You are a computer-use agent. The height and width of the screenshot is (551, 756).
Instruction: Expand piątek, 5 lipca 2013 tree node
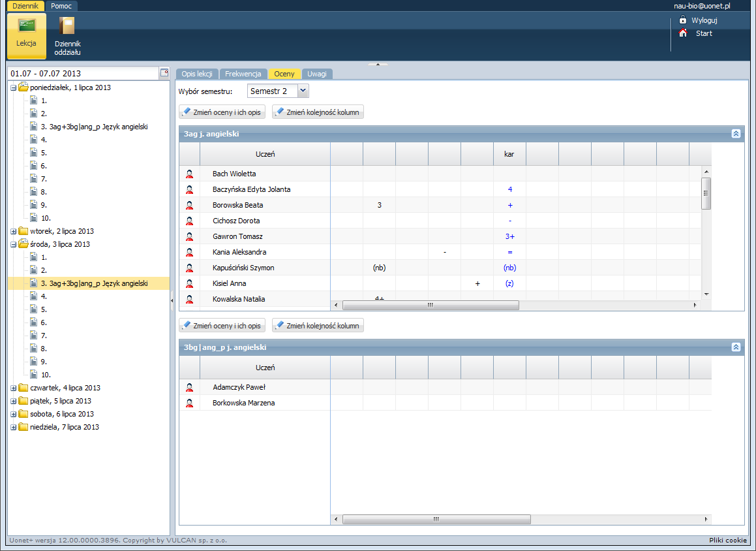click(14, 401)
